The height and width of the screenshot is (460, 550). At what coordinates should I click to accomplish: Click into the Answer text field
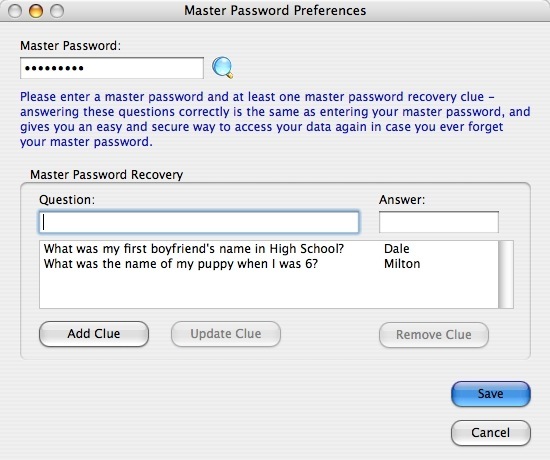click(x=438, y=222)
